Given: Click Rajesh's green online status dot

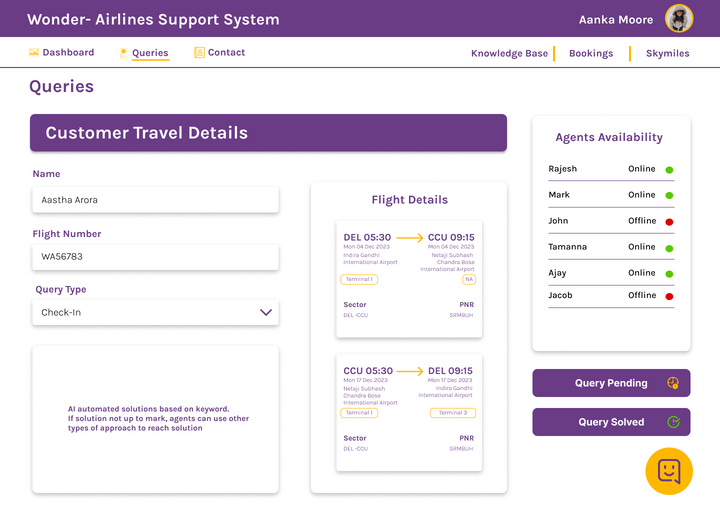Looking at the screenshot, I should (669, 170).
